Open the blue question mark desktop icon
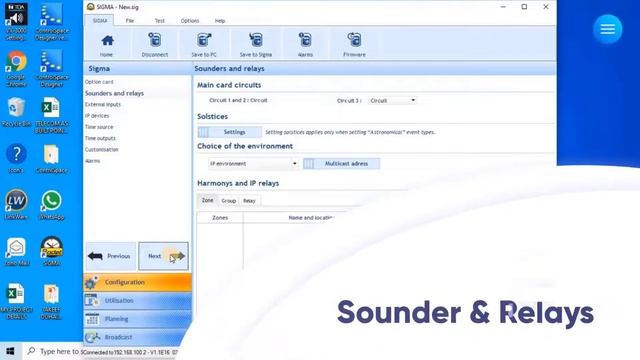 [16, 159]
